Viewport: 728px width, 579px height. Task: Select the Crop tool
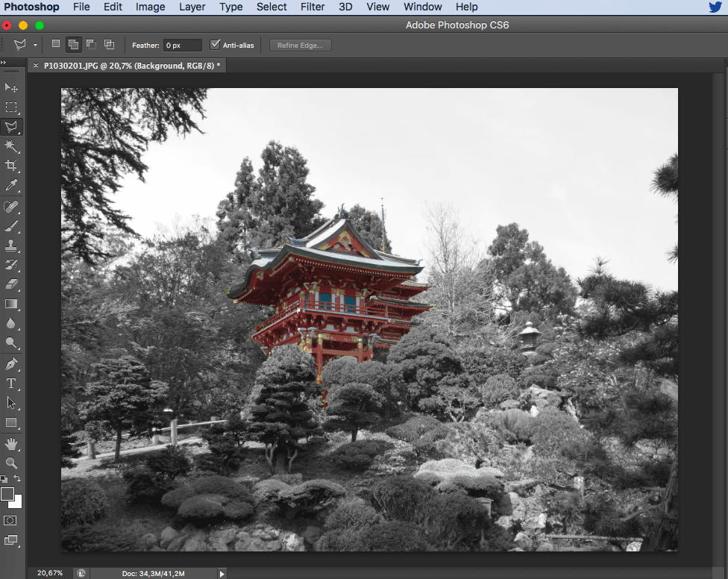pyautogui.click(x=11, y=166)
